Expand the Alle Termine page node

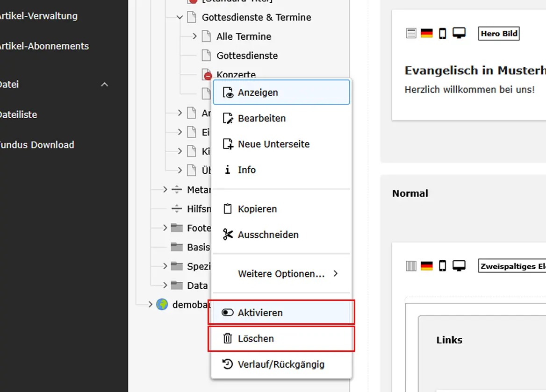point(194,36)
